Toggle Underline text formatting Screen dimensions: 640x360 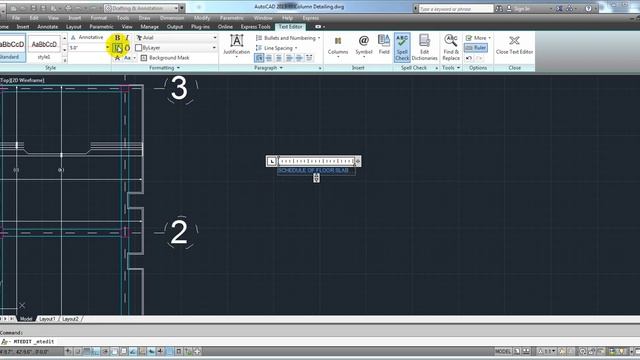118,48
